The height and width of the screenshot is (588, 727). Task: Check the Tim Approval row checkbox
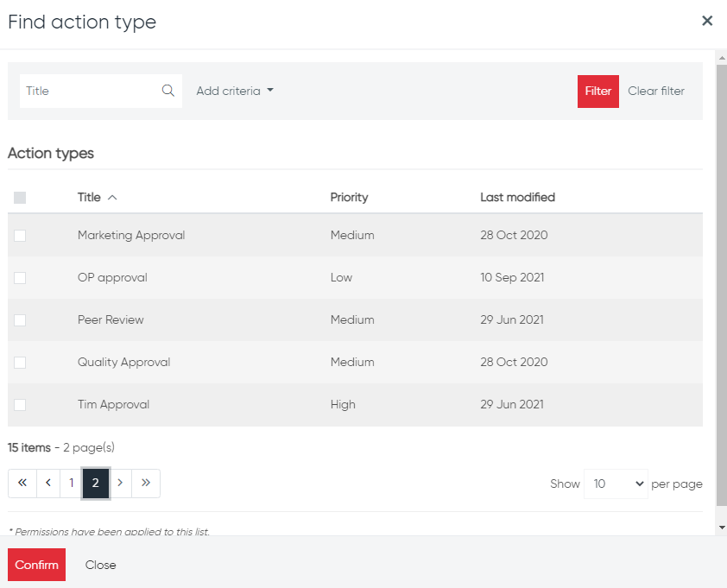pyautogui.click(x=20, y=405)
